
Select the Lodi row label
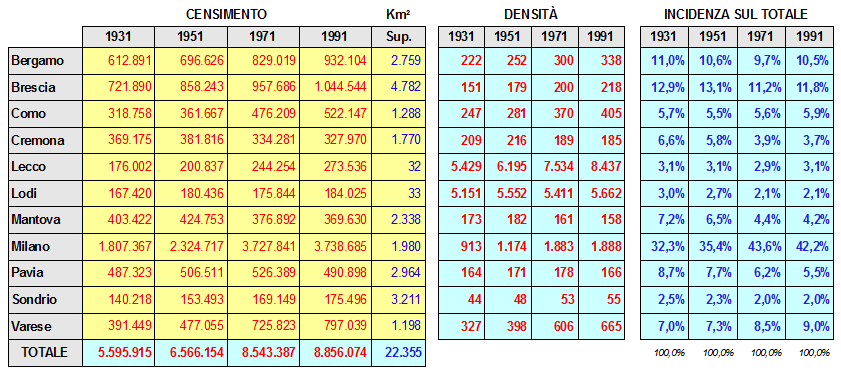click(x=46, y=194)
